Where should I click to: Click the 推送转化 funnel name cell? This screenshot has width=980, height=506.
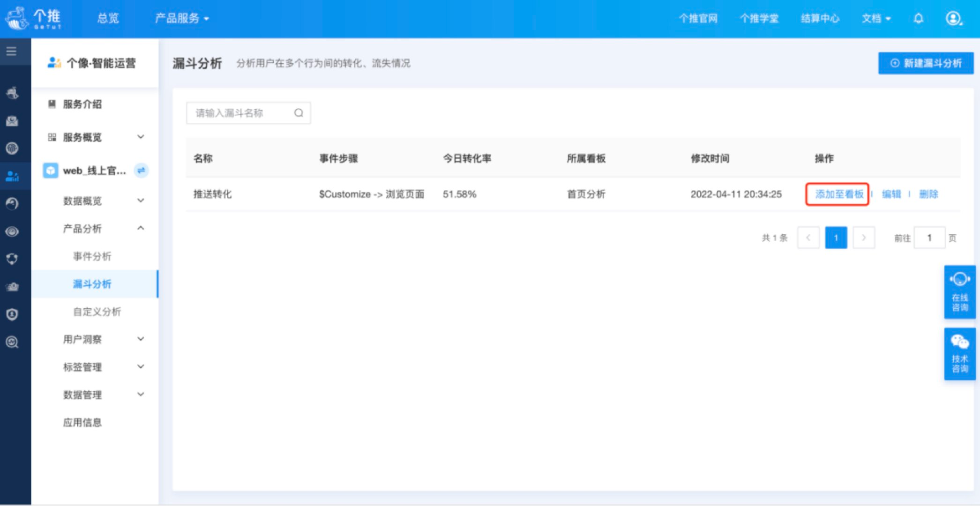(x=213, y=194)
